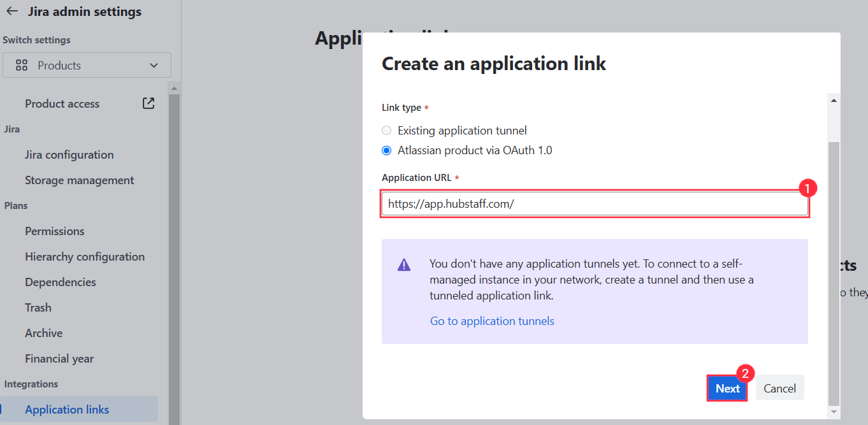Open Financial year settings
Image resolution: width=868 pixels, height=425 pixels.
click(x=59, y=359)
